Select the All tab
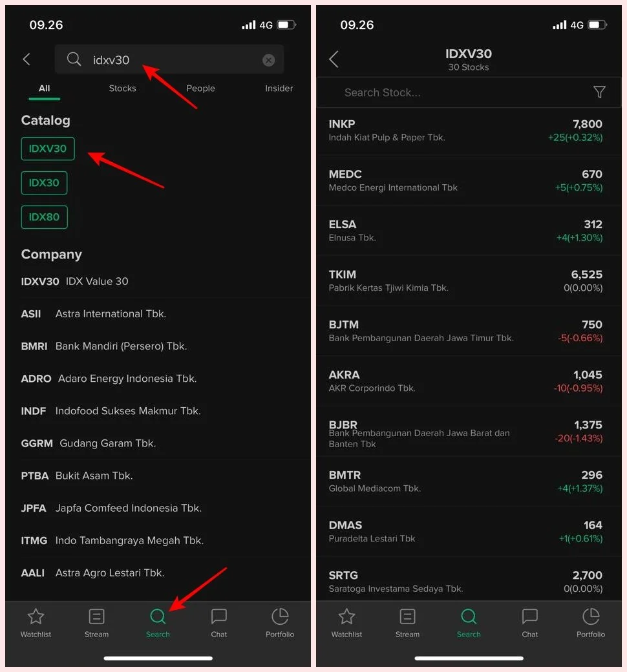Image resolution: width=627 pixels, height=672 pixels. click(x=44, y=89)
